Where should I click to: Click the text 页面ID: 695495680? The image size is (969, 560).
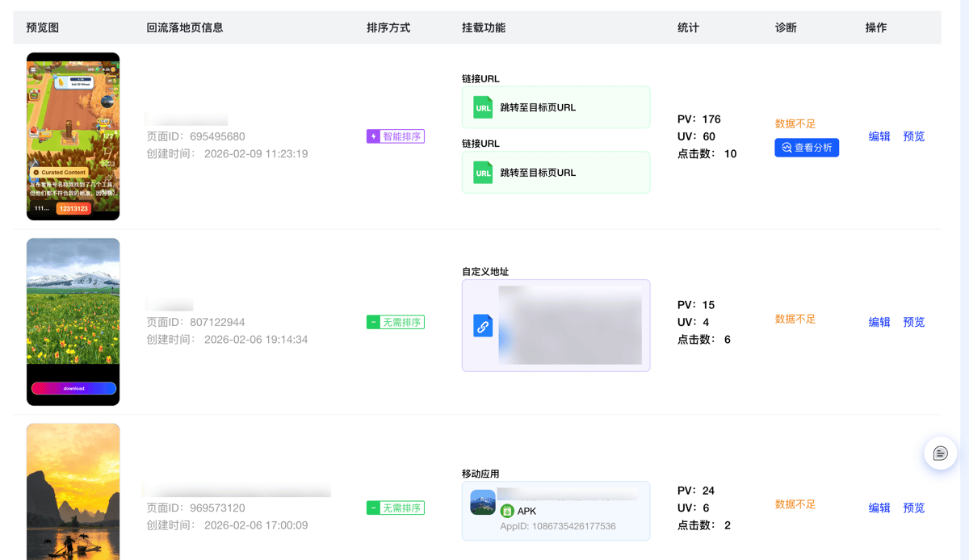tap(195, 136)
